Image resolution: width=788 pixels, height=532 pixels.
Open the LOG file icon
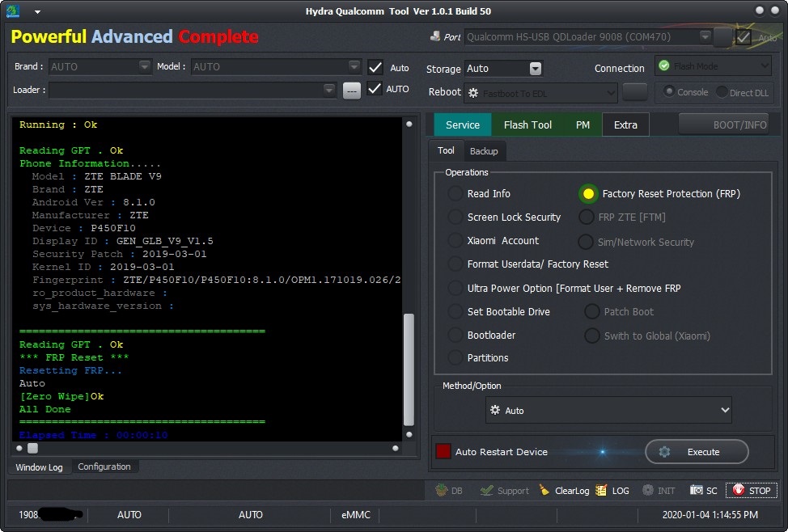[x=601, y=490]
